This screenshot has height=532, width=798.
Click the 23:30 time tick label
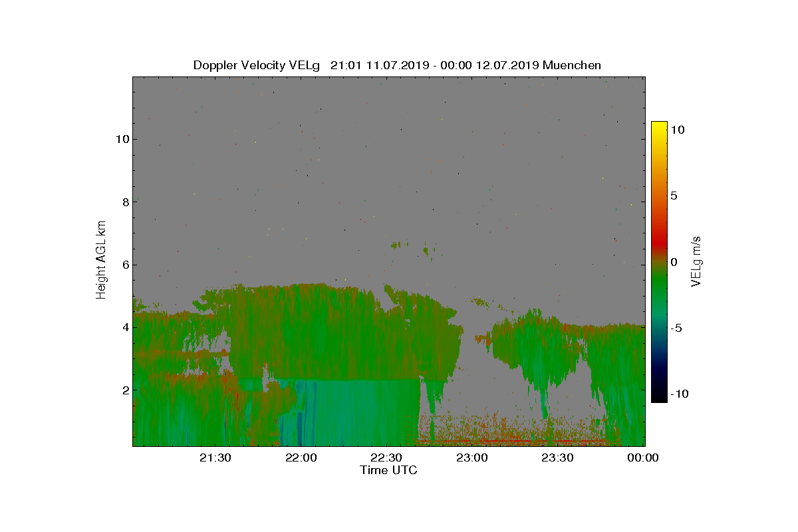coord(557,458)
